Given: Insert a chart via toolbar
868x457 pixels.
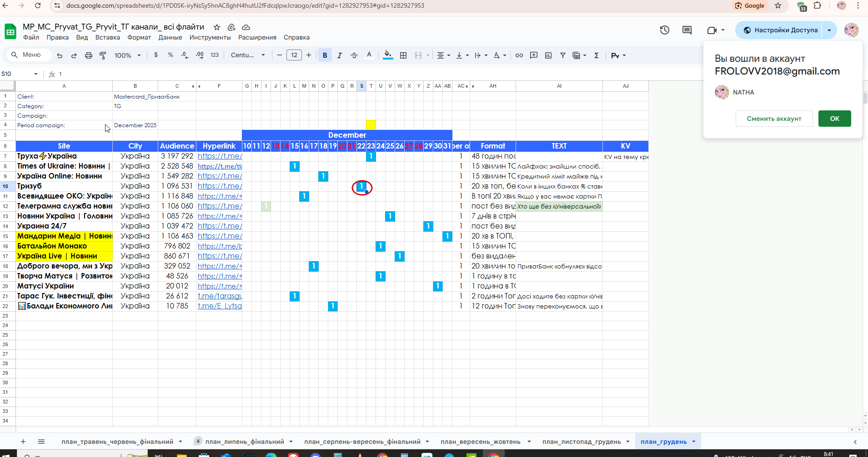Looking at the screenshot, I should coord(548,55).
